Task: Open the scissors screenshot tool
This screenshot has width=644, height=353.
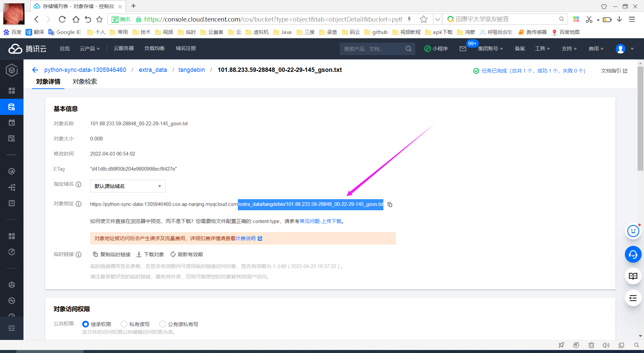Action: 589,19
